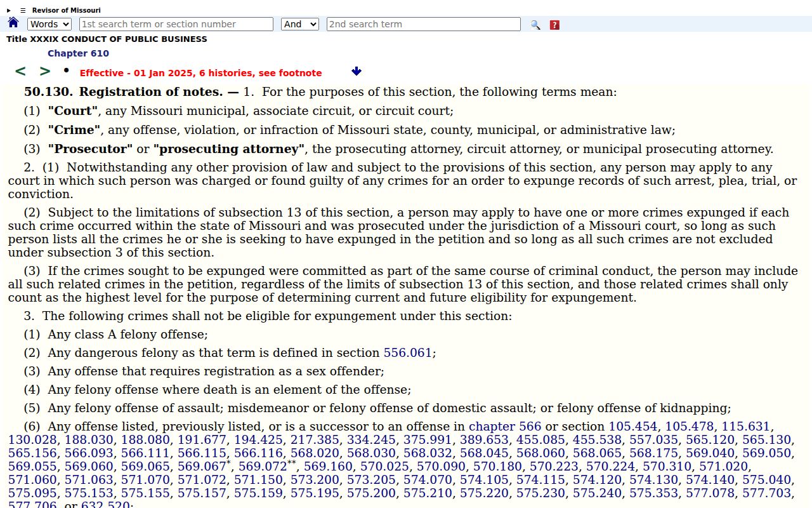Open section link 575.195
Viewport: 812px width, 508px height.
click(x=315, y=493)
